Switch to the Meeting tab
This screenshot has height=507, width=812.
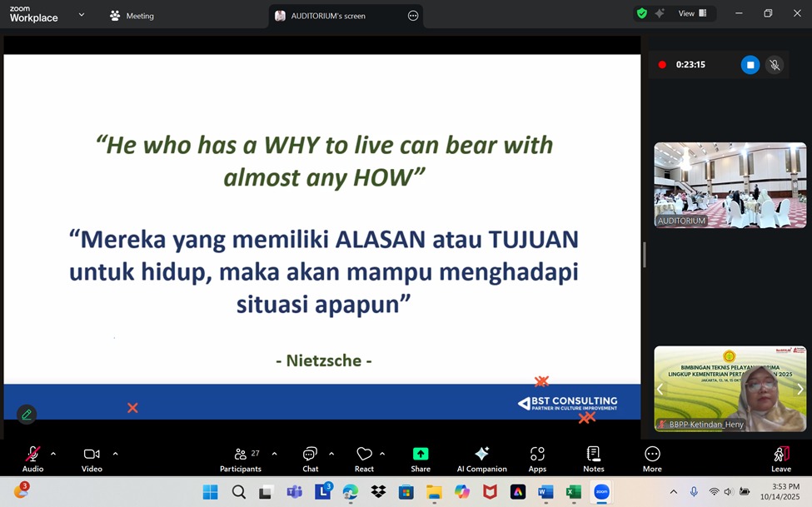132,16
